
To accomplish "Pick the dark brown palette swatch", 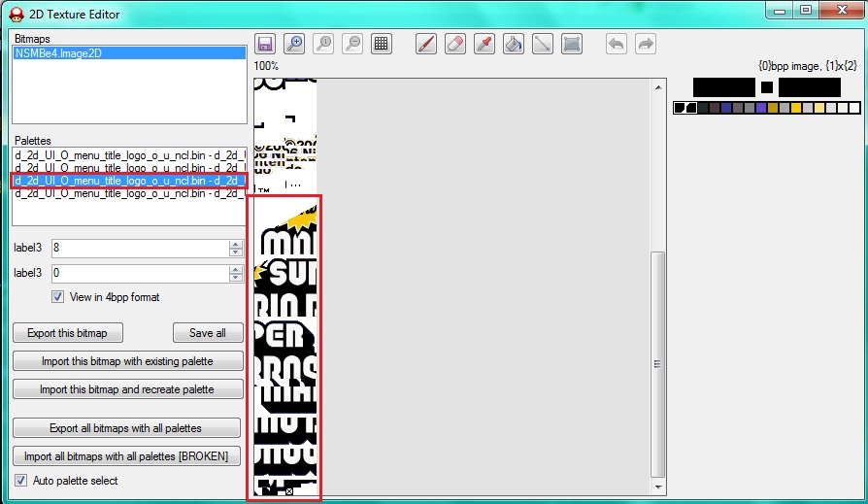I will (715, 108).
